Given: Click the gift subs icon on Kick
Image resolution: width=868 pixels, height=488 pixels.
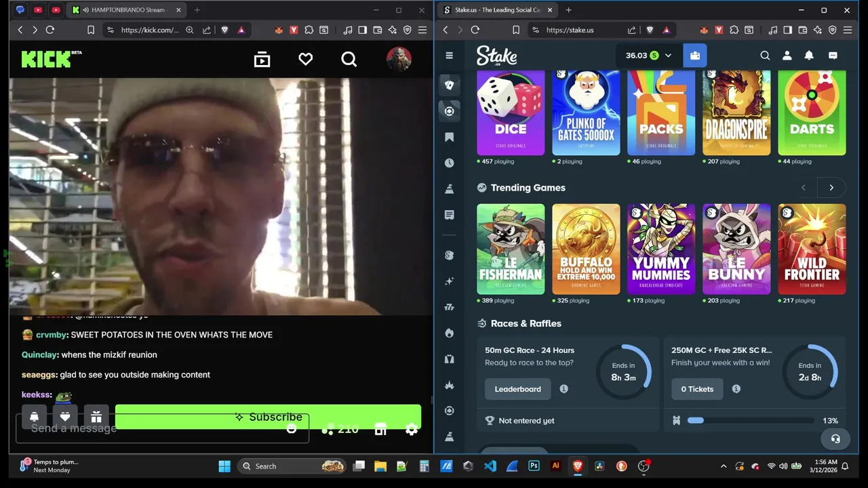Looking at the screenshot, I should [x=96, y=417].
